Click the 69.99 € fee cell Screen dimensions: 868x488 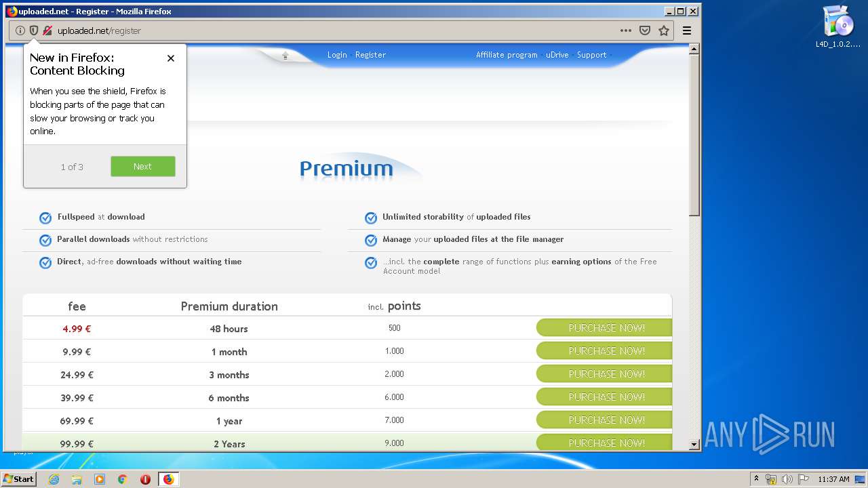click(x=77, y=421)
